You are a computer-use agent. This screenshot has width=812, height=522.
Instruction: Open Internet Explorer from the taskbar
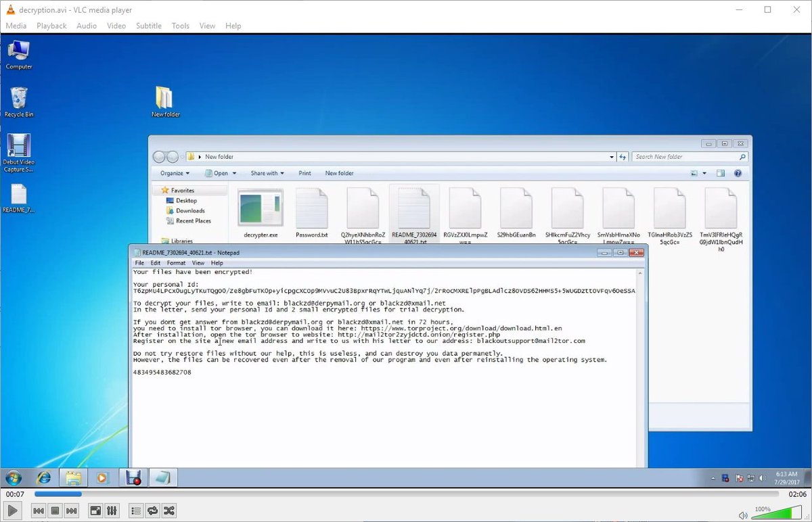[44, 478]
